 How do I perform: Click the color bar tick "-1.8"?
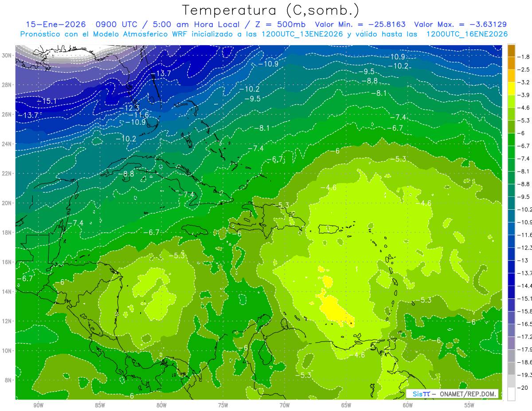click(x=524, y=57)
